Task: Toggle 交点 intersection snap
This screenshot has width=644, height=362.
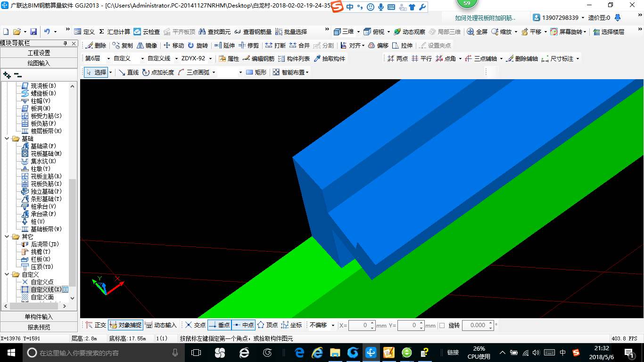Action: (x=195, y=325)
